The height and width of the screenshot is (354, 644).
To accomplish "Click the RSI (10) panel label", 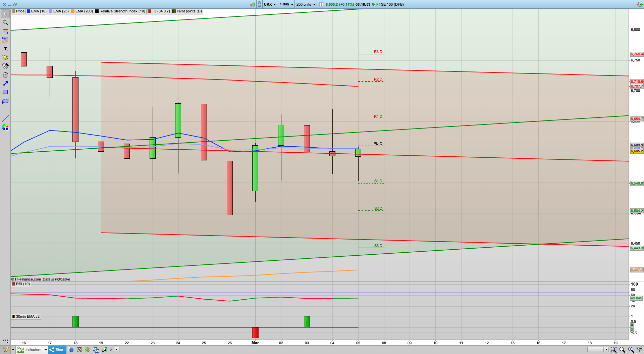I will click(x=21, y=284).
